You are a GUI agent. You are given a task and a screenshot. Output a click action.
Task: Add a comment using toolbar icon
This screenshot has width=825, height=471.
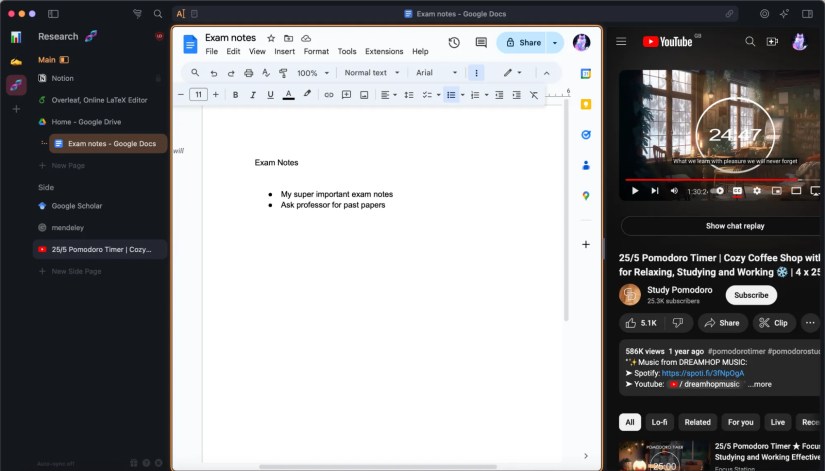click(346, 95)
